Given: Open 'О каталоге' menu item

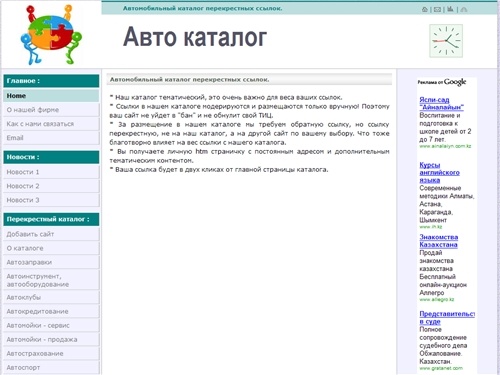Looking at the screenshot, I should (x=51, y=248).
